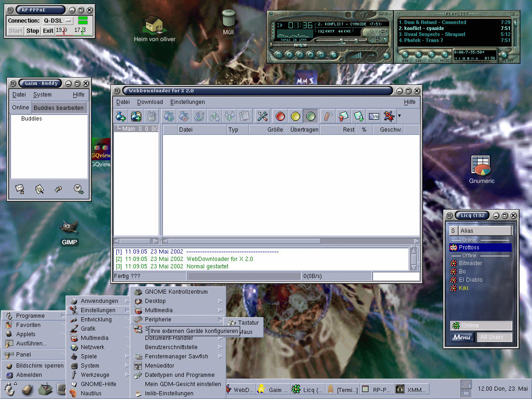Expand the Werkzeuge submenu arrow
The image size is (532, 399).
pos(127,375)
